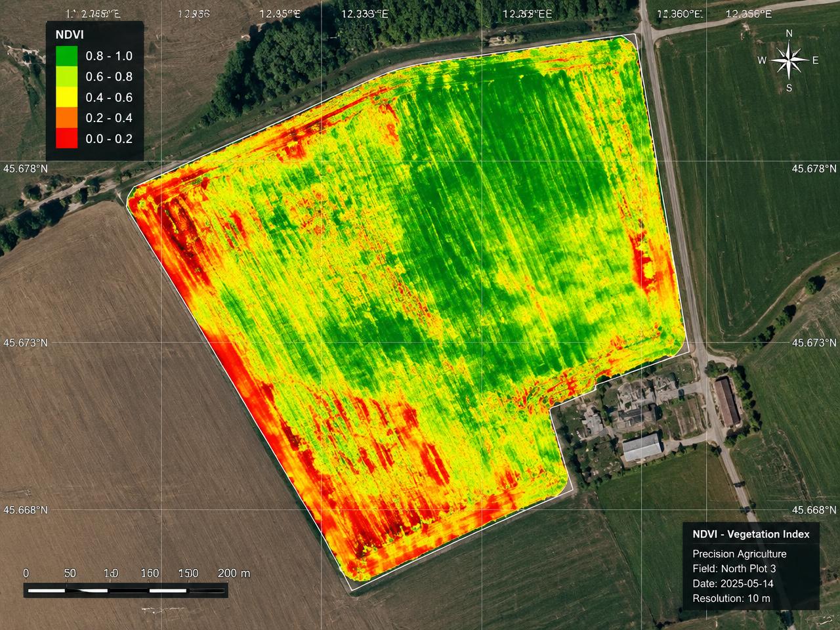Click the left '45.673°N' latitude label

26,343
